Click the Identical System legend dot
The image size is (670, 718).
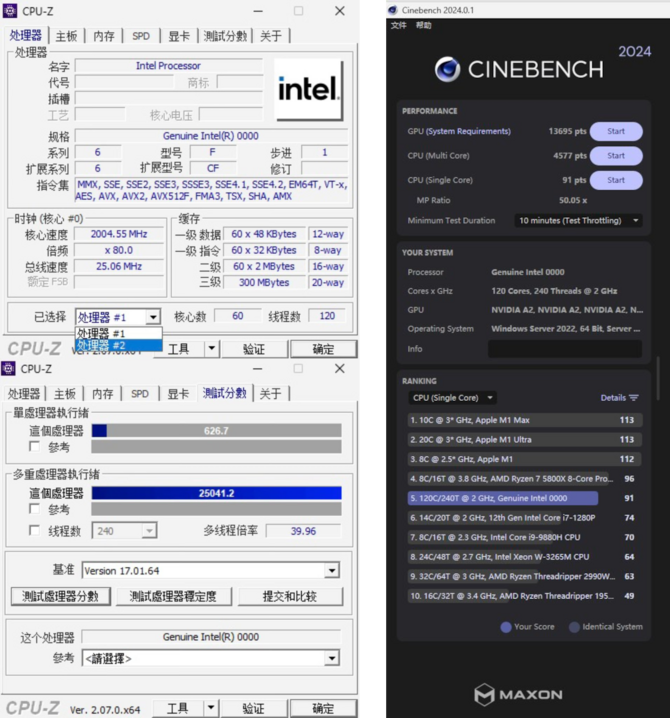point(574,627)
